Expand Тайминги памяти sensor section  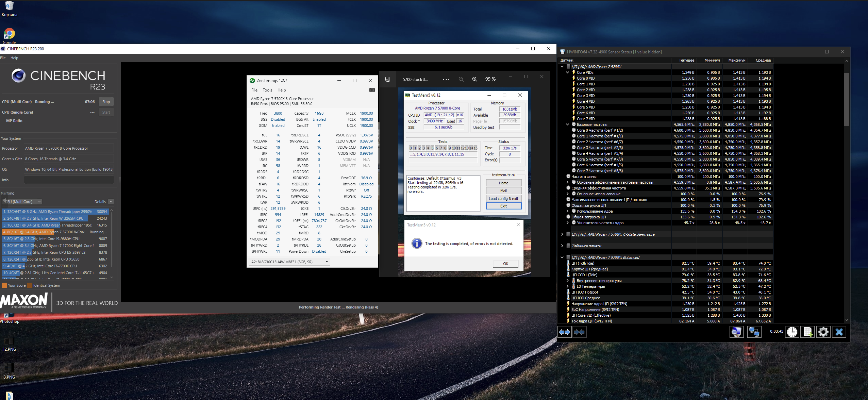[562, 246]
